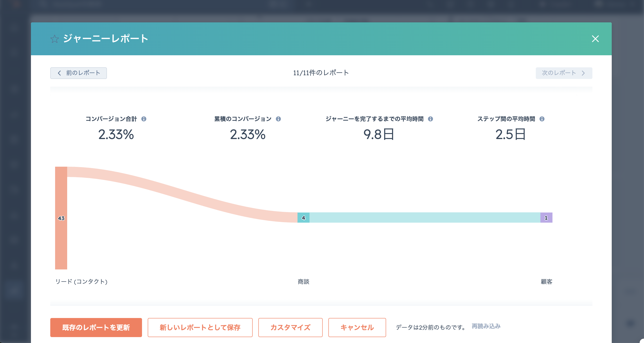Open info tooltip for ジャーニーを完了するまでの平均時間
Image resolution: width=644 pixels, height=343 pixels.
coord(430,119)
